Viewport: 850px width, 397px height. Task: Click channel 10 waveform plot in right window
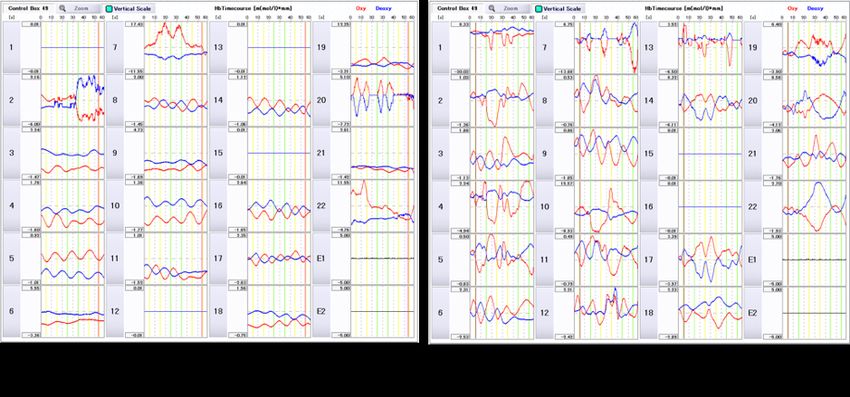coord(606,207)
